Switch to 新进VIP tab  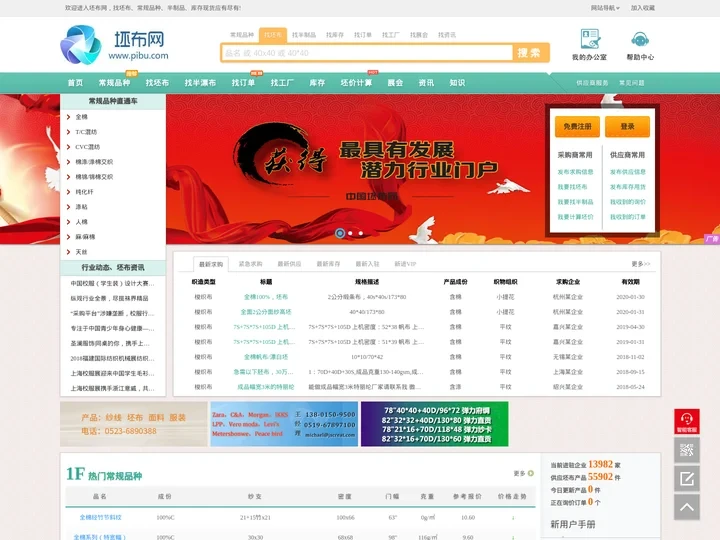[405, 264]
